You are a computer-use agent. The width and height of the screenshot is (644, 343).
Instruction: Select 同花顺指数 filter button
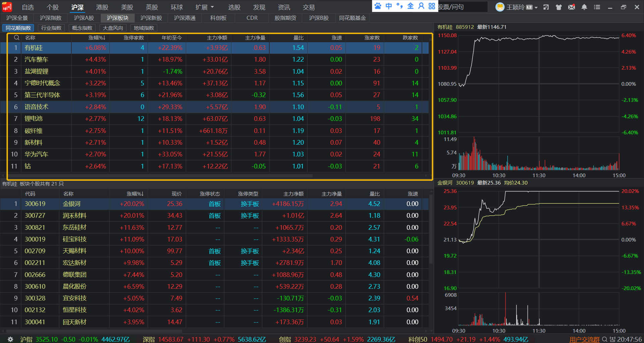pos(18,28)
